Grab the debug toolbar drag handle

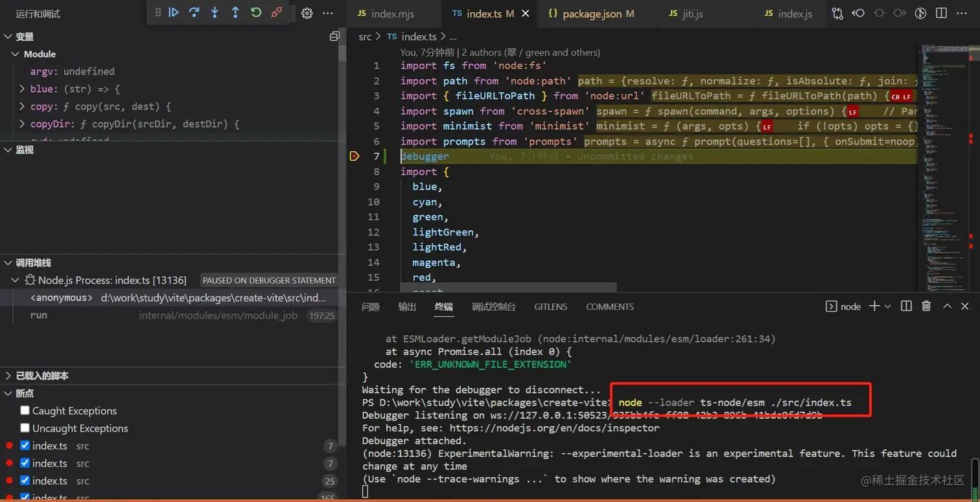(x=158, y=12)
